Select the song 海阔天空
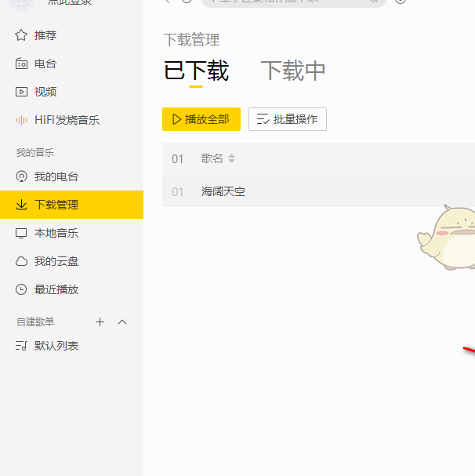The image size is (475, 476). (223, 191)
